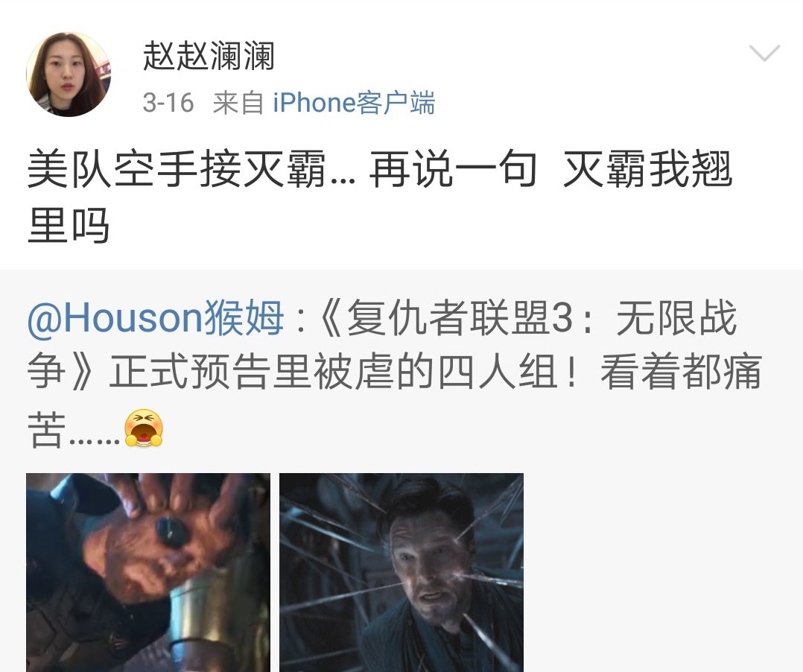The image size is (803, 672).
Task: Click the 无限战 text ending the repost's first line
Action: 676,318
